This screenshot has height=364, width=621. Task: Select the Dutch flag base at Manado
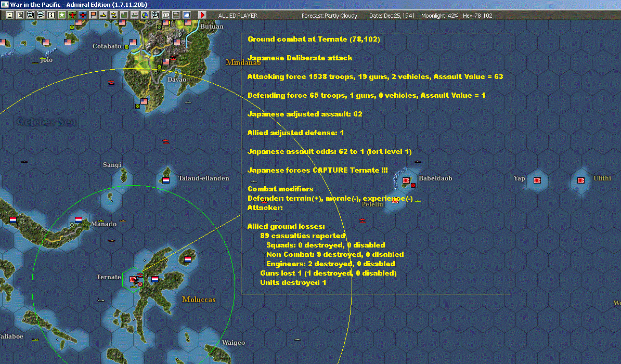[x=79, y=220]
